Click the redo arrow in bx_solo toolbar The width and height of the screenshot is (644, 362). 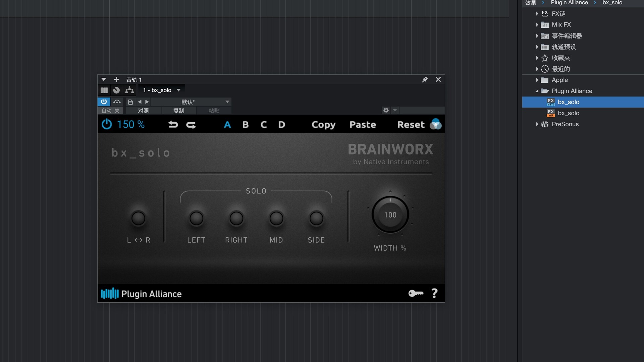(x=191, y=125)
